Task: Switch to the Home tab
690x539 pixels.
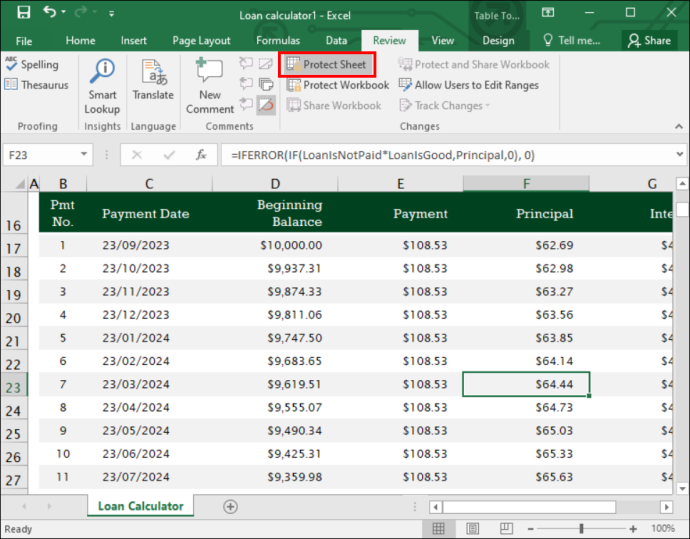Action: (x=81, y=40)
